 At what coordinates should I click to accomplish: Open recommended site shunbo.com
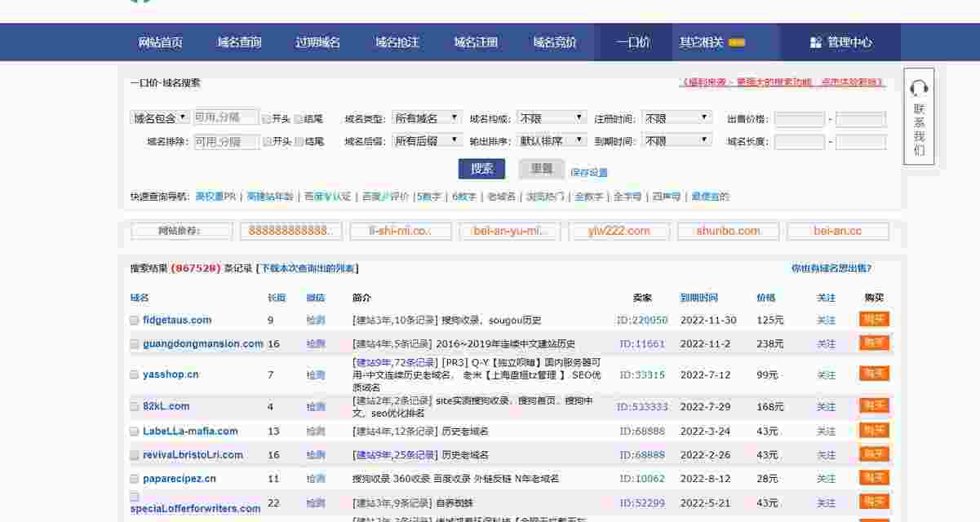point(728,232)
